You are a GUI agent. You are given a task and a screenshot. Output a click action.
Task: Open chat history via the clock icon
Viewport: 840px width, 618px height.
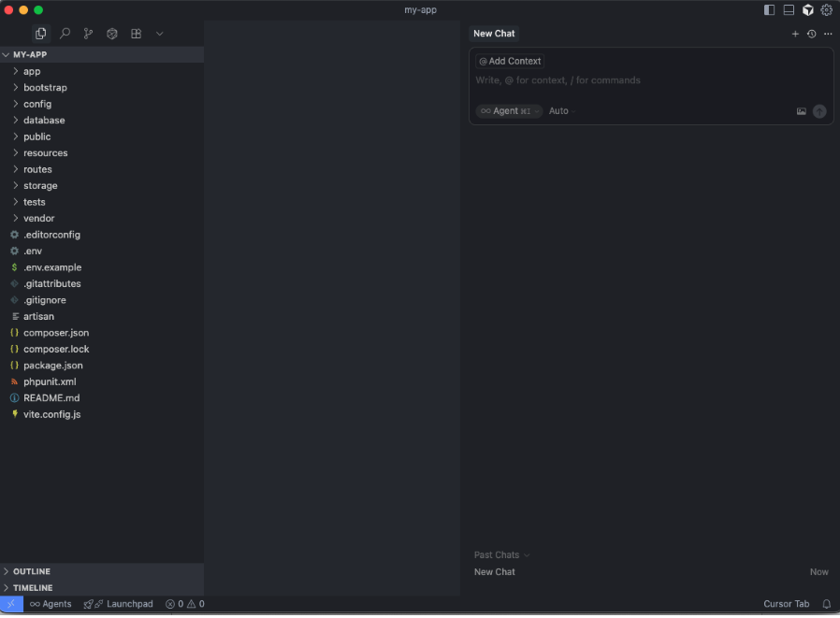click(x=812, y=34)
